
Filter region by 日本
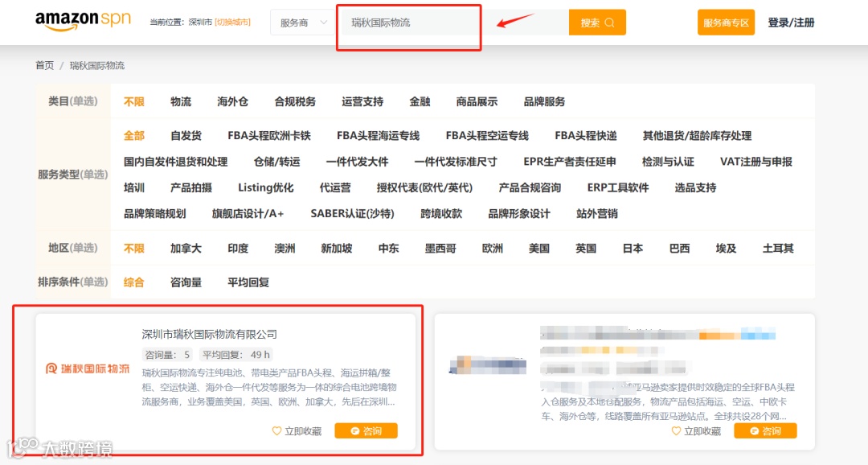pyautogui.click(x=633, y=249)
